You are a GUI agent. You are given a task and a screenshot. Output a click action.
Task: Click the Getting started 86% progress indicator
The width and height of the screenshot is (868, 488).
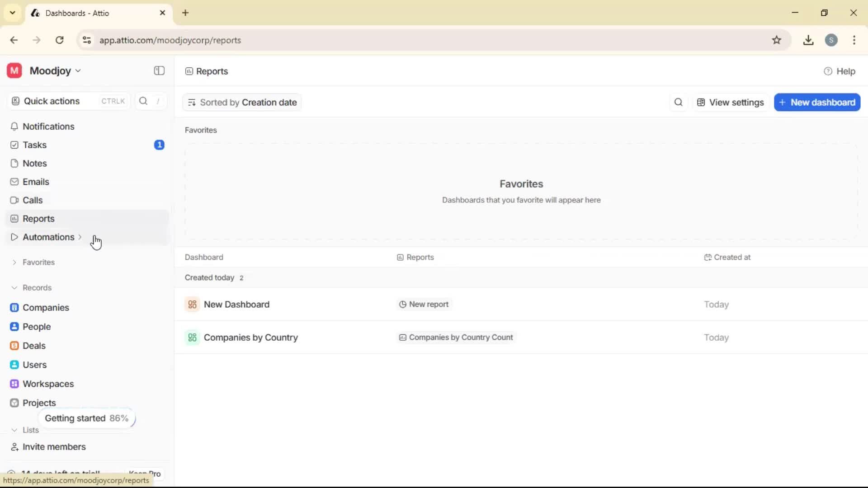point(87,418)
